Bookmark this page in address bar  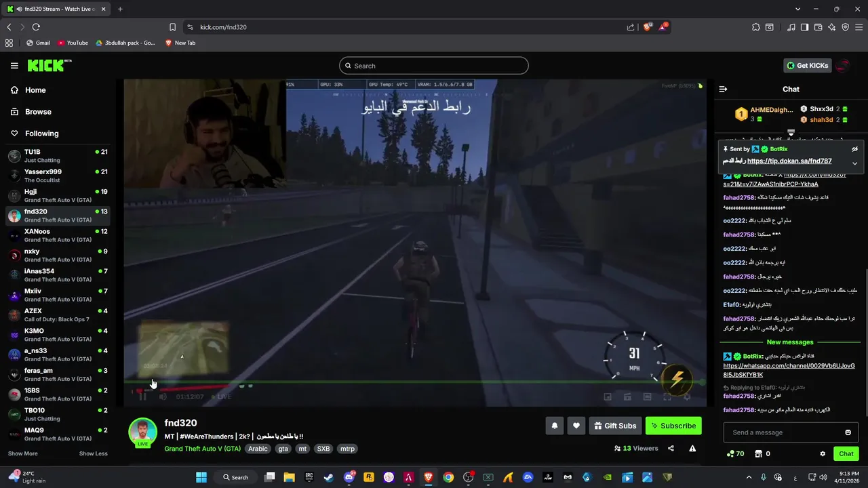pos(172,27)
